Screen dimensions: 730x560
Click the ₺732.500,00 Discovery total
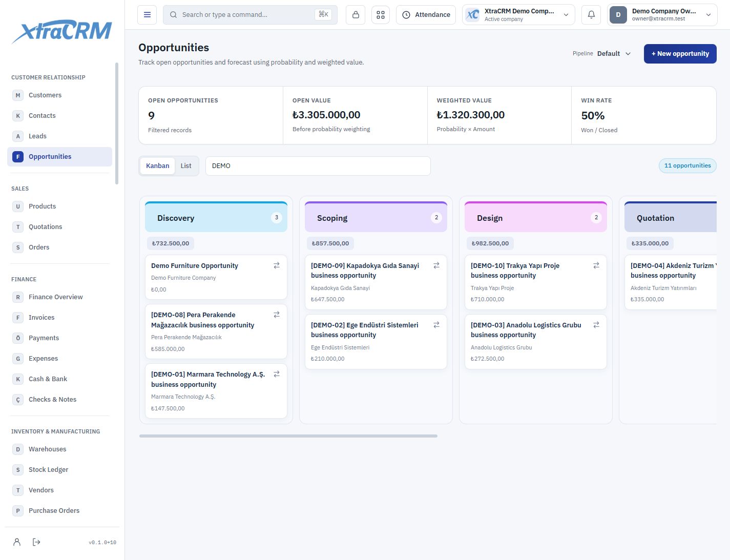(171, 243)
